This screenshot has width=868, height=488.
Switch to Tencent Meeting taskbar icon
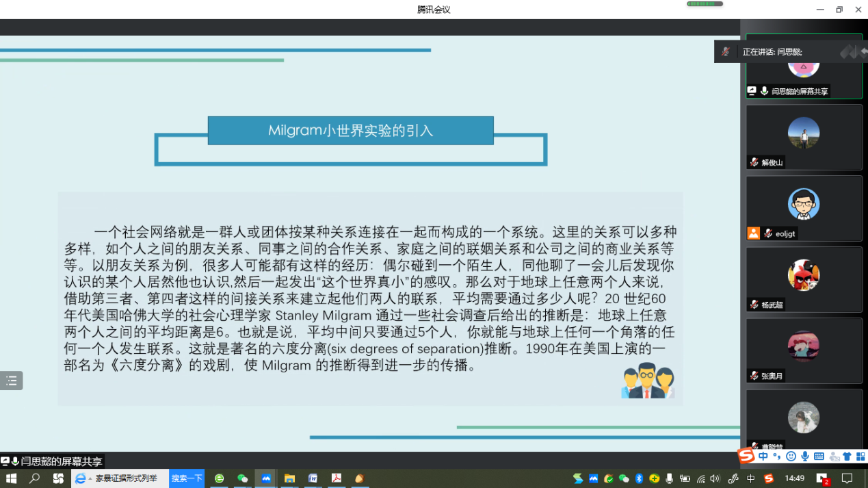(x=266, y=478)
